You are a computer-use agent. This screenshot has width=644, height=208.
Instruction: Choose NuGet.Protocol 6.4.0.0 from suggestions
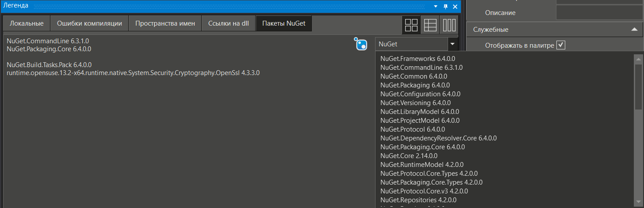pyautogui.click(x=412, y=129)
